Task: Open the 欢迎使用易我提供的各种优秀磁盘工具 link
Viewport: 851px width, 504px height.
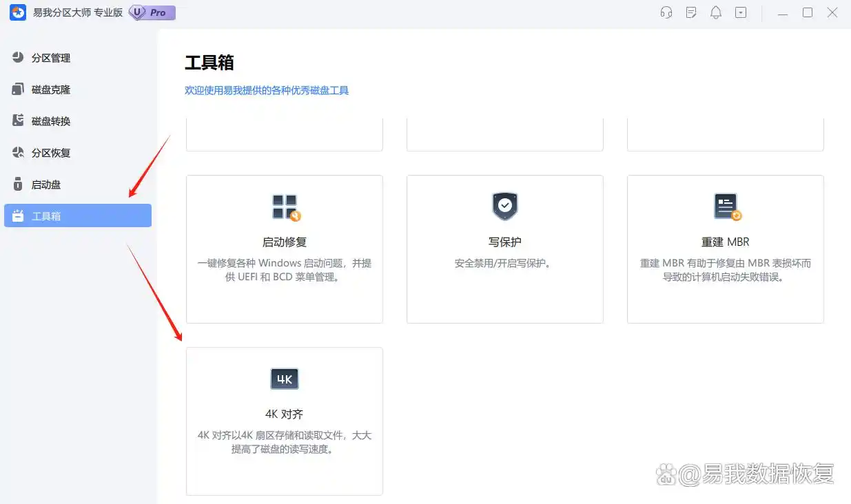Action: click(267, 90)
